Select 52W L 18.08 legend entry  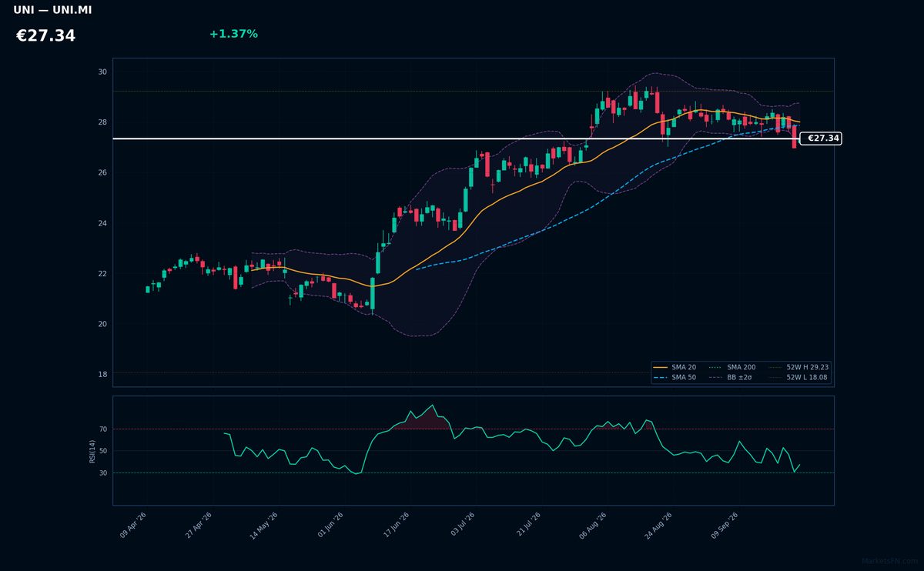(798, 378)
